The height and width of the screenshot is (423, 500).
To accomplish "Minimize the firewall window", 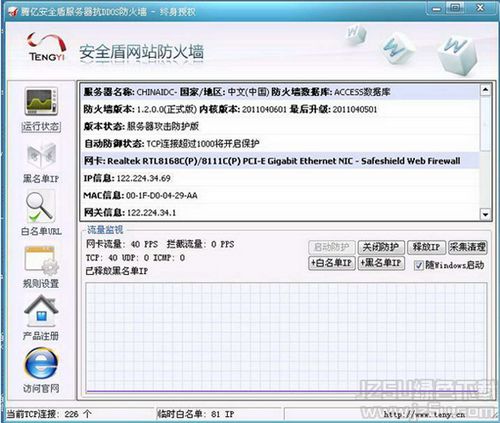I will [x=437, y=9].
